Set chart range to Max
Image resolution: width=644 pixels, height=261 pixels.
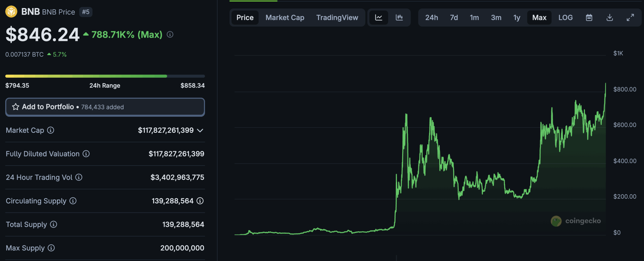[x=539, y=18]
